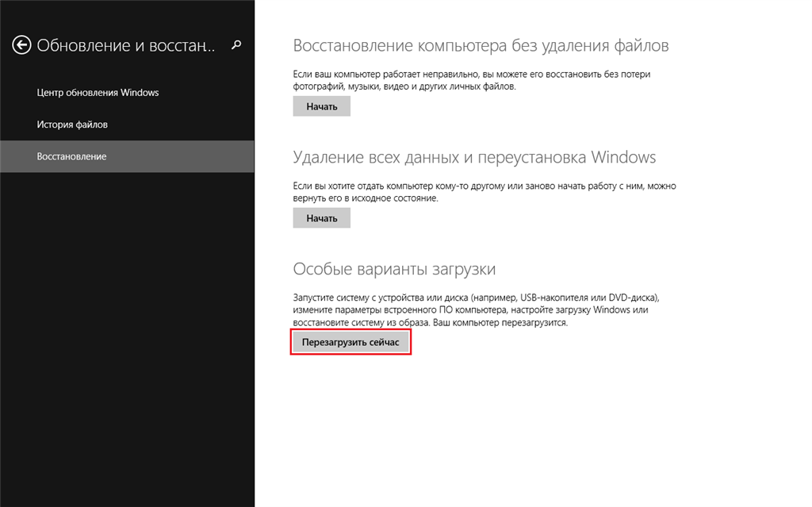Click Начать under Восстановление компьютера без удаления
Image resolution: width=812 pixels, height=507 pixels.
point(322,106)
